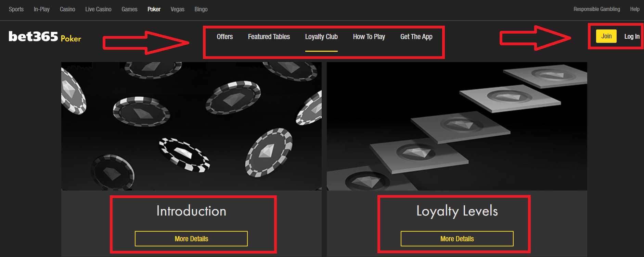The width and height of the screenshot is (644, 257).
Task: Open the Vegas section
Action: point(177,9)
